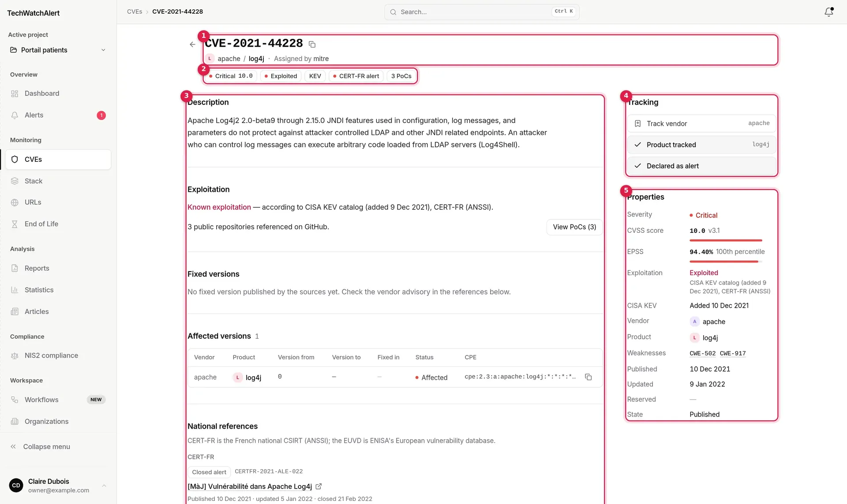Click the NIS2 compliance scales icon

15,355
